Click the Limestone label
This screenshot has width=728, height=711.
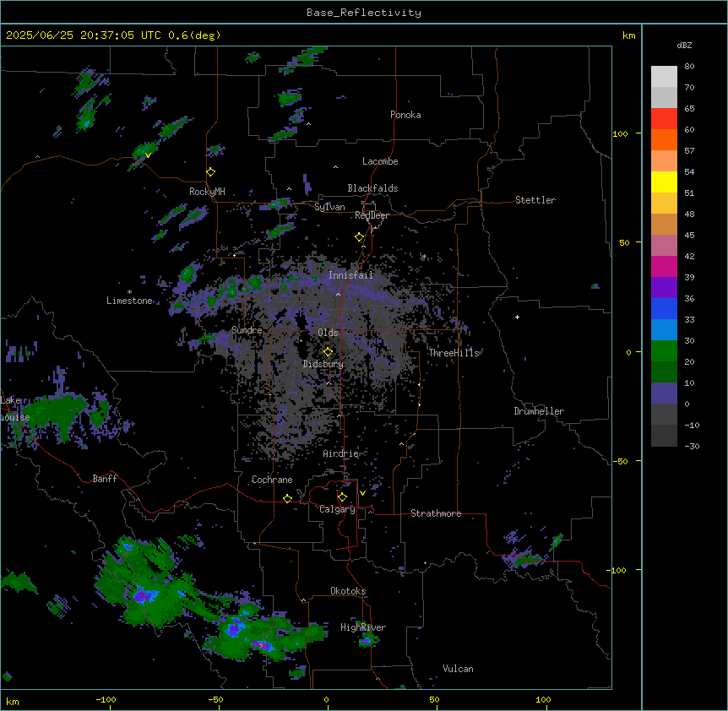click(129, 301)
